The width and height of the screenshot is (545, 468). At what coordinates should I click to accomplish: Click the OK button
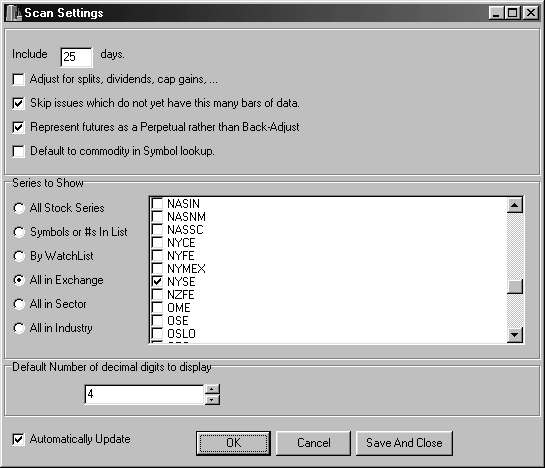[233, 443]
